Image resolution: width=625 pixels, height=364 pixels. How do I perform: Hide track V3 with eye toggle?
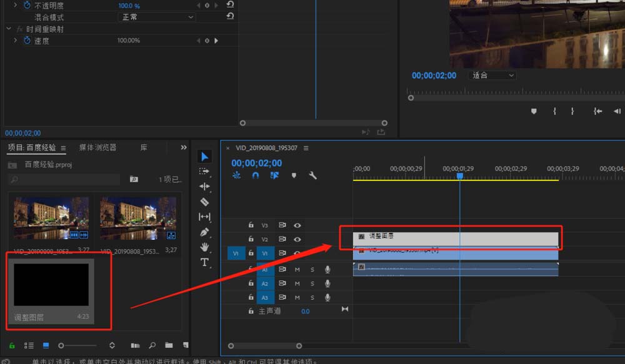point(297,225)
